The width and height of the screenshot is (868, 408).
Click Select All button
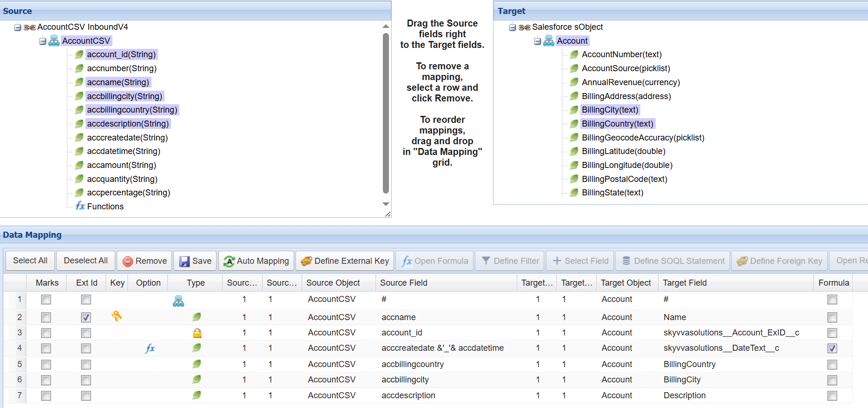[x=30, y=261]
